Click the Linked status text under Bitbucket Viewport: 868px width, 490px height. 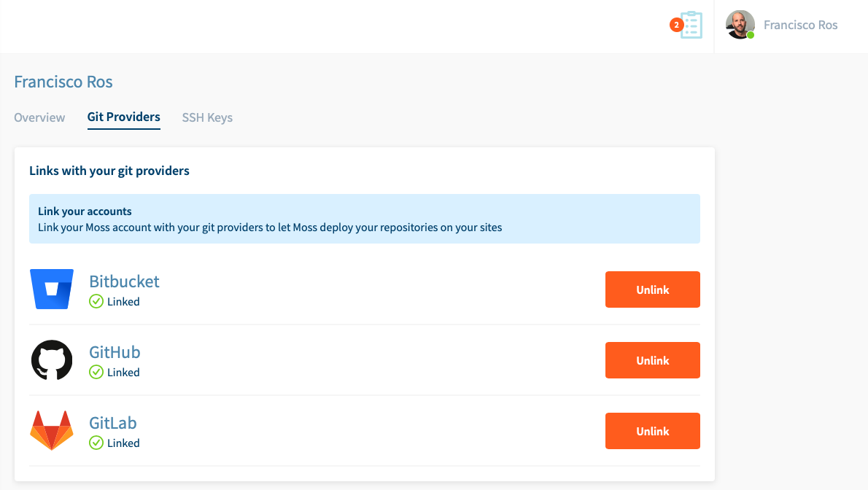[123, 302]
